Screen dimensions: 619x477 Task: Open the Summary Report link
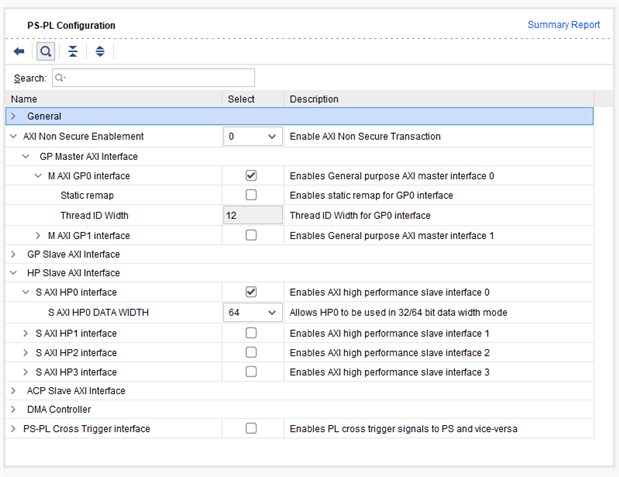(x=563, y=25)
